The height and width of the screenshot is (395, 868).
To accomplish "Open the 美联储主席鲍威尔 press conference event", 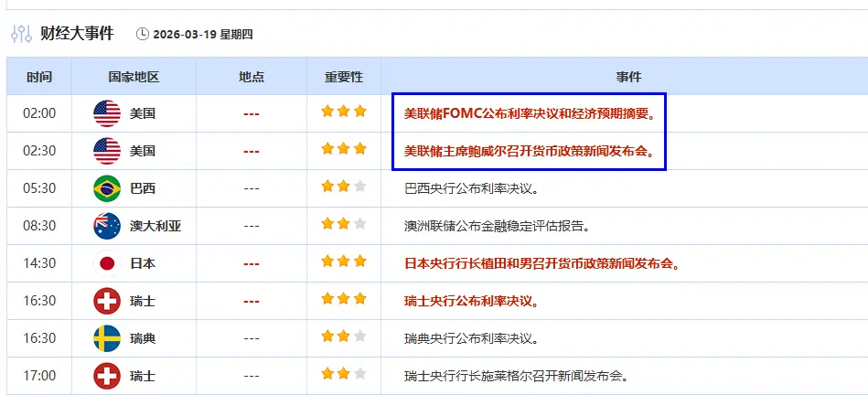I will [529, 151].
